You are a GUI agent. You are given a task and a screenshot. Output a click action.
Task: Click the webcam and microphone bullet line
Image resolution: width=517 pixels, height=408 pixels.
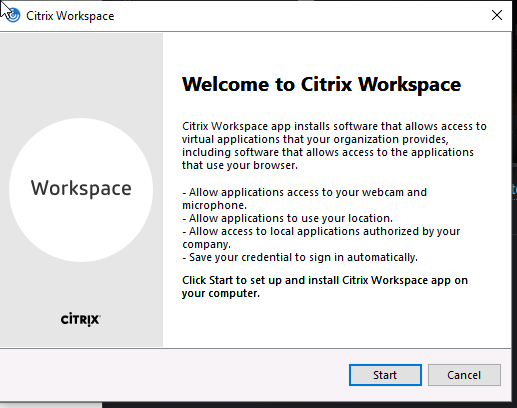click(x=304, y=198)
